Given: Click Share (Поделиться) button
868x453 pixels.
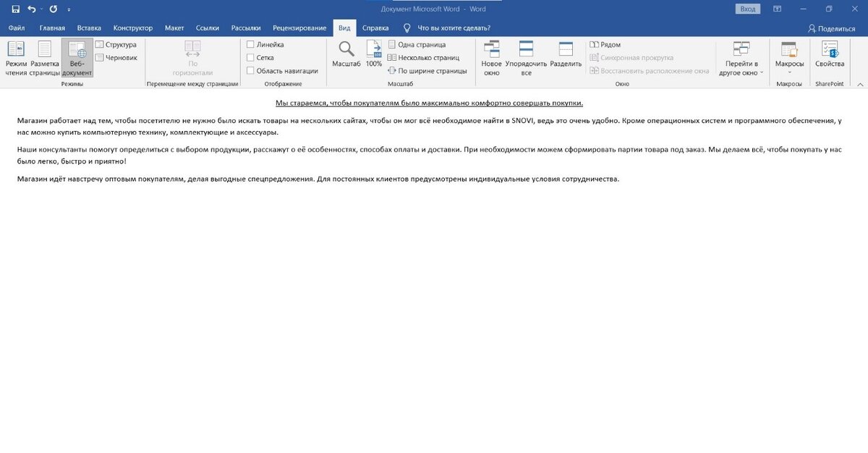Looking at the screenshot, I should (x=831, y=28).
